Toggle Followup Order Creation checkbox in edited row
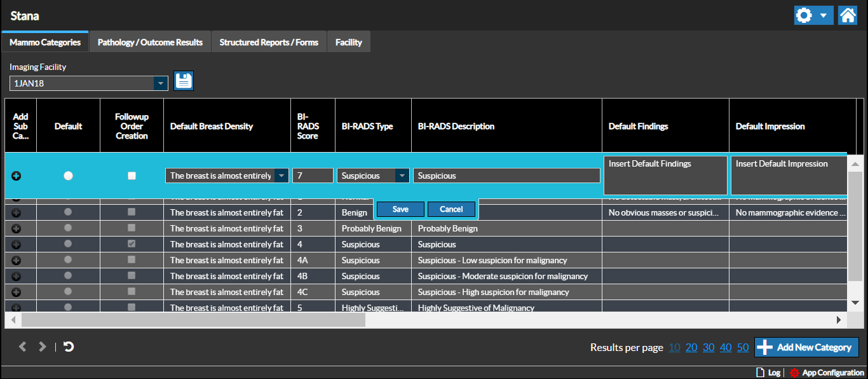Screen dimensions: 868x379 pyautogui.click(x=132, y=176)
